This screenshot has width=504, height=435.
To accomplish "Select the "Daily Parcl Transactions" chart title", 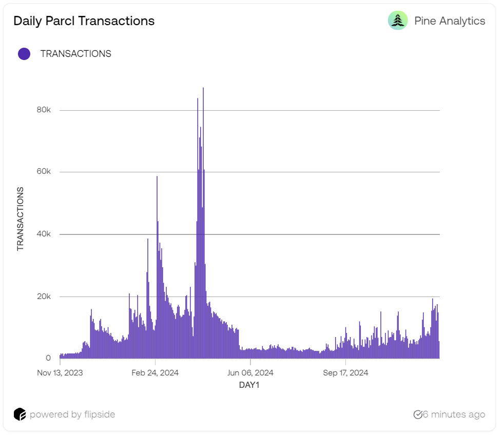I will 84,21.
